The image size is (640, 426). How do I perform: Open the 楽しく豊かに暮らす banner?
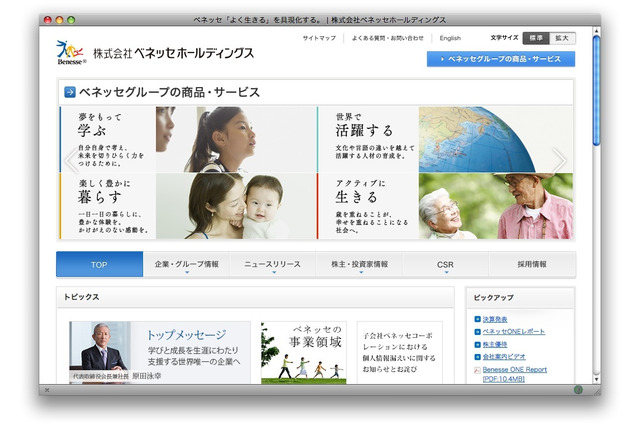[x=188, y=206]
